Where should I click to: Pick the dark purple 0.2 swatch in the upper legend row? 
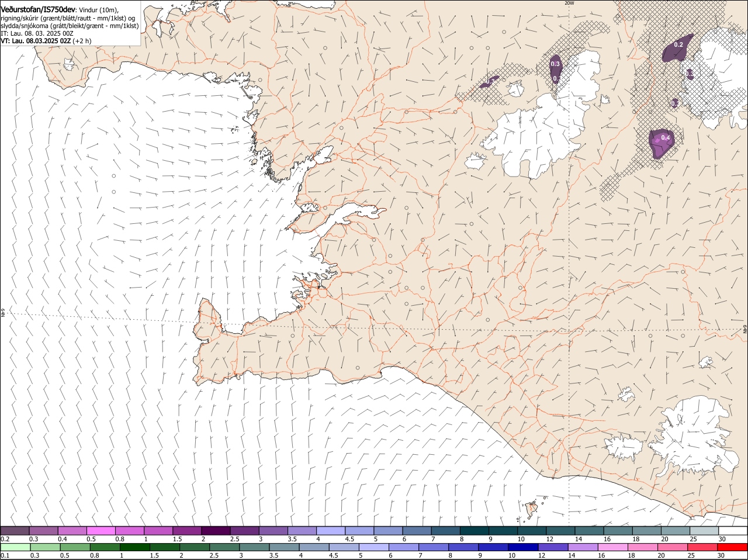(15, 530)
